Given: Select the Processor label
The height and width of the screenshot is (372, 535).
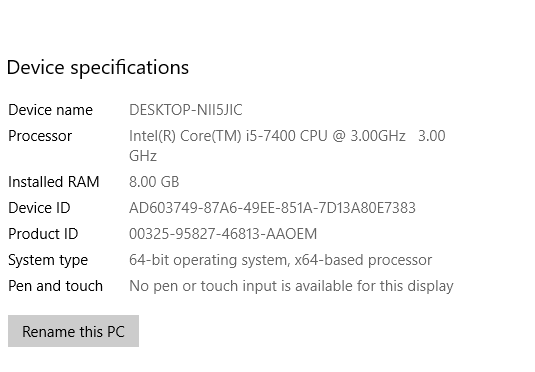Looking at the screenshot, I should coord(40,136).
